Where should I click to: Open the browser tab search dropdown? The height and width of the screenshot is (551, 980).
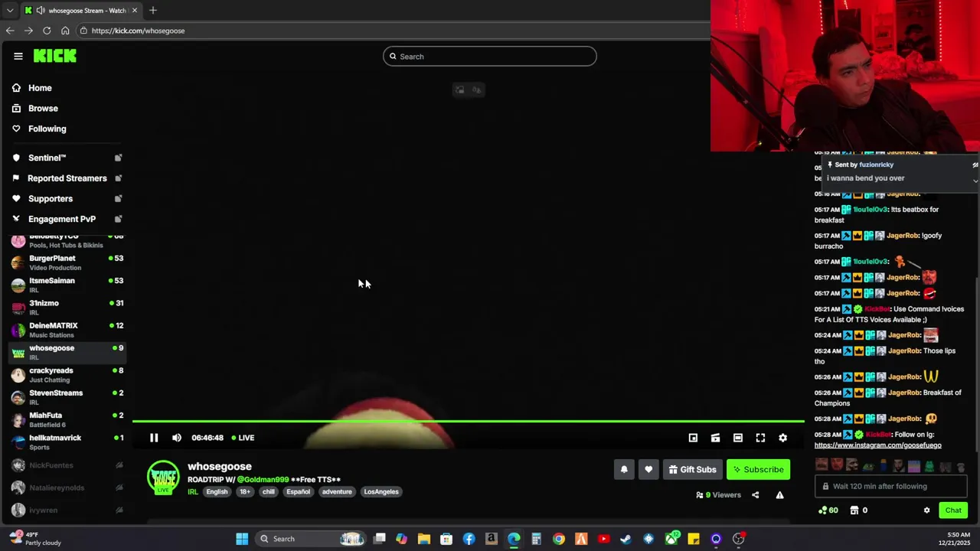pos(9,11)
